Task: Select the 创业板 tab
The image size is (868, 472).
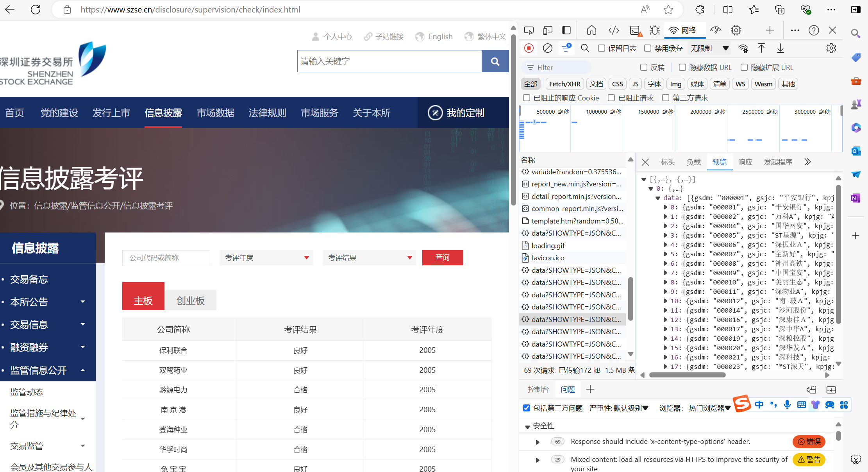Action: (x=190, y=300)
